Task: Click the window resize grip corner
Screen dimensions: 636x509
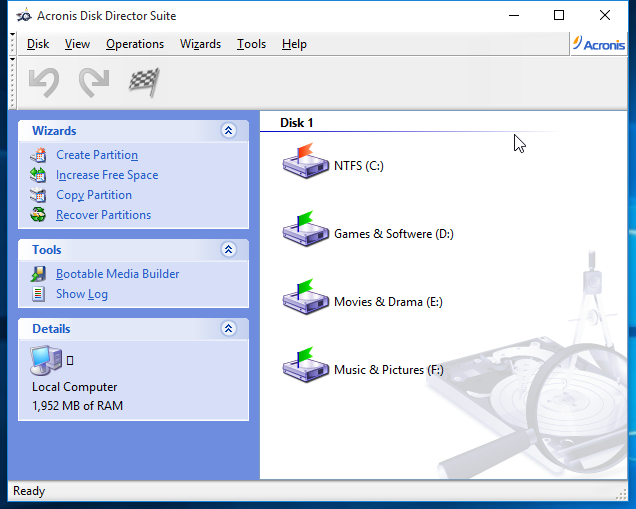Action: [621, 494]
